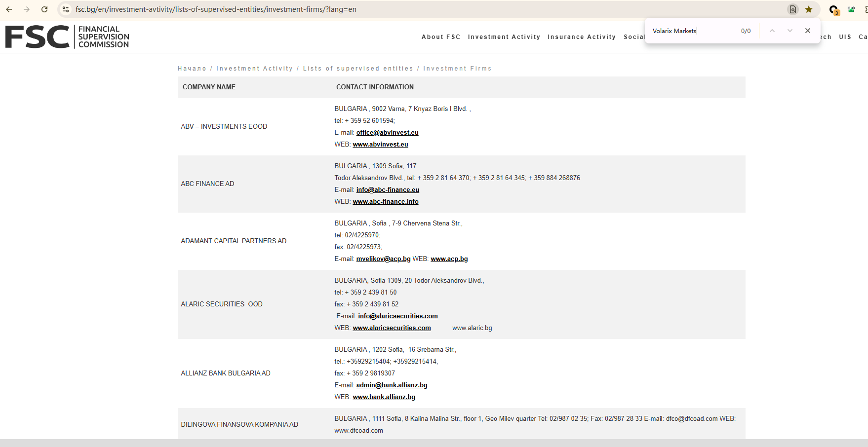
Task: Click the browser back arrow
Action: click(9, 9)
